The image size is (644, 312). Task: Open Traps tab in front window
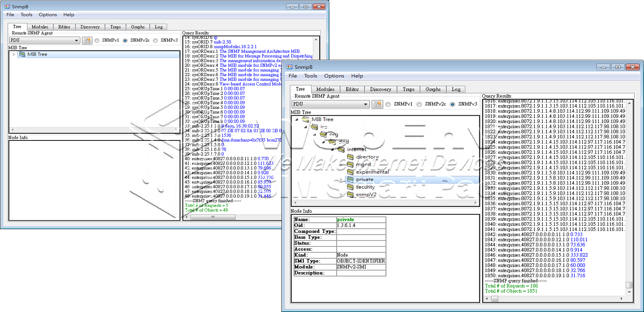point(408,89)
